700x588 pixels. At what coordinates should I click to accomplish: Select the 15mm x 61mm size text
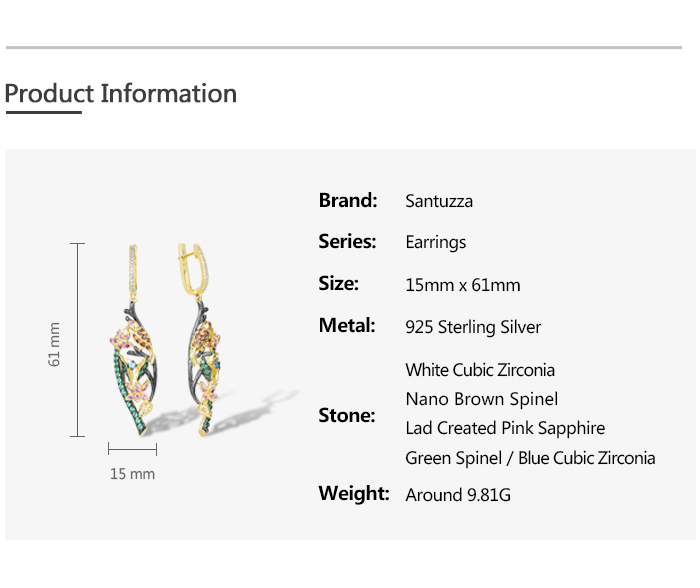tap(463, 285)
